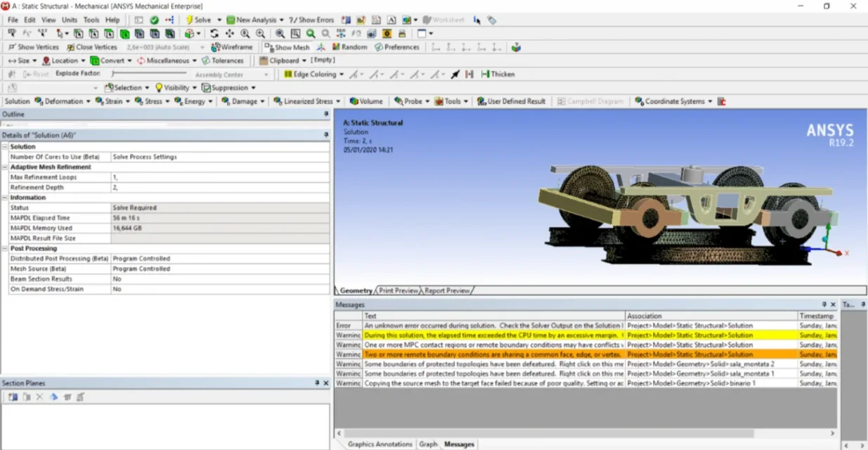Screen dimensions: 868x450
Task: Click Close Vertices in the toolbar
Action: [x=91, y=47]
